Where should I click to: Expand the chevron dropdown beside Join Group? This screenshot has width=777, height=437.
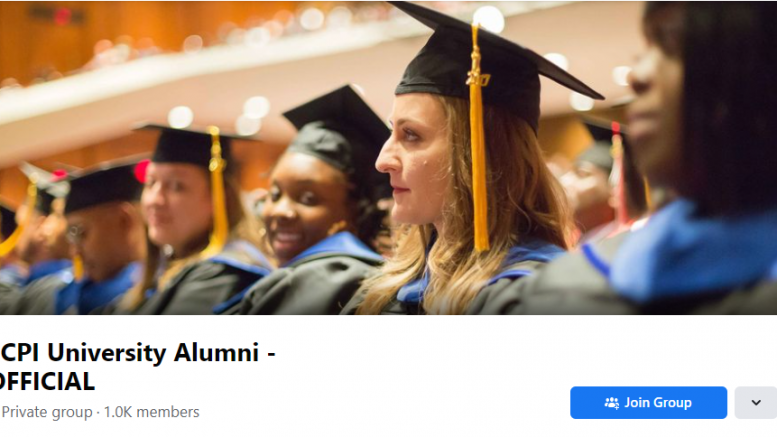[x=756, y=402]
